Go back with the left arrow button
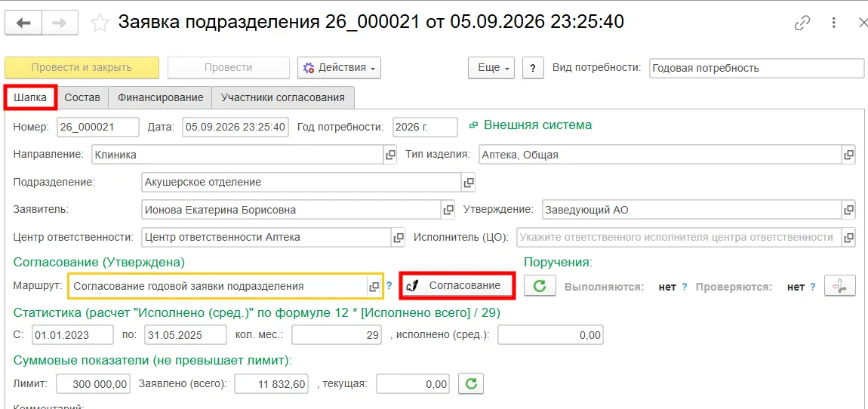This screenshot has width=868, height=409. click(x=23, y=23)
